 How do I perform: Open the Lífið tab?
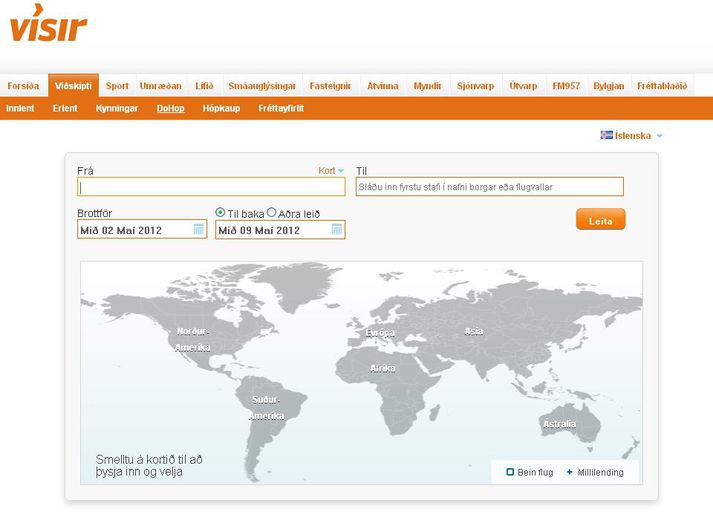[x=204, y=85]
